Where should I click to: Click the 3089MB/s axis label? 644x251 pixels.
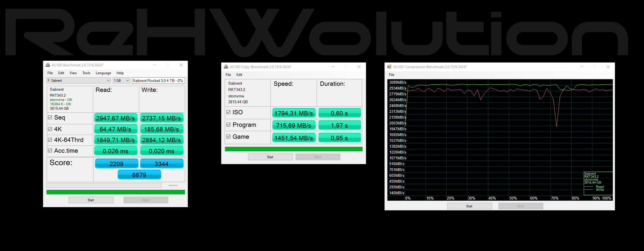click(x=398, y=82)
